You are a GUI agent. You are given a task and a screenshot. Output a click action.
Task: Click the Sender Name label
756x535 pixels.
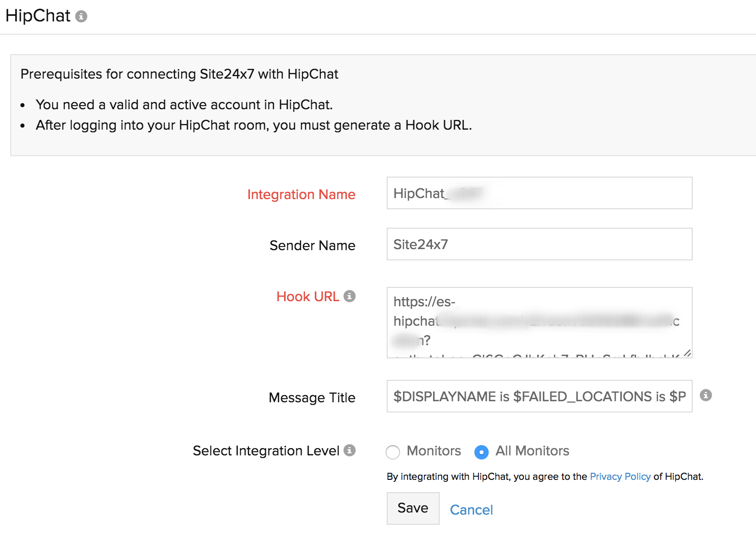[x=312, y=246]
